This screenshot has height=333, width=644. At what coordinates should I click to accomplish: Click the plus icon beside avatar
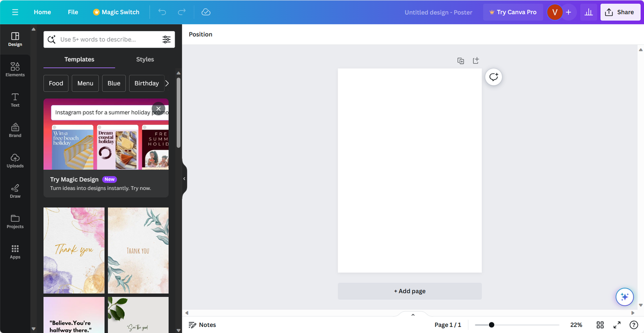click(x=569, y=12)
